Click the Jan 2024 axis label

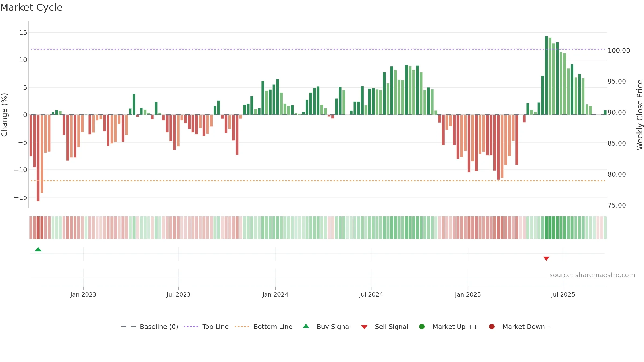click(x=275, y=295)
